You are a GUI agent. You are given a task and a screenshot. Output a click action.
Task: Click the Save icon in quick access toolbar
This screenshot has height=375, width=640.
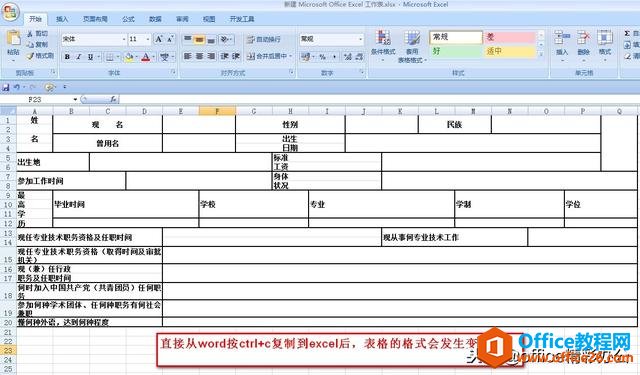[x=6, y=87]
